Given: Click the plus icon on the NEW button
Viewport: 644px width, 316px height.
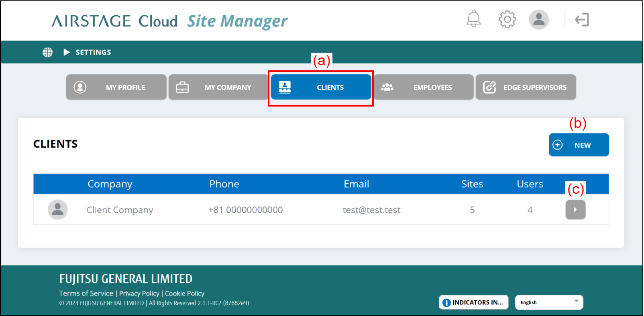Looking at the screenshot, I should coord(558,145).
